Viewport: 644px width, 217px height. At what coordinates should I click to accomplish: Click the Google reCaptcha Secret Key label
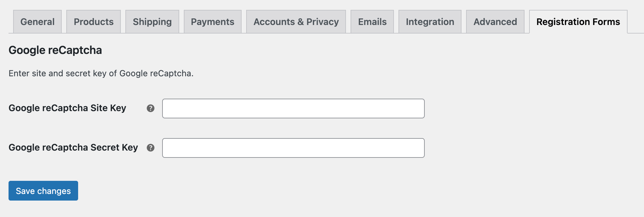(x=74, y=148)
